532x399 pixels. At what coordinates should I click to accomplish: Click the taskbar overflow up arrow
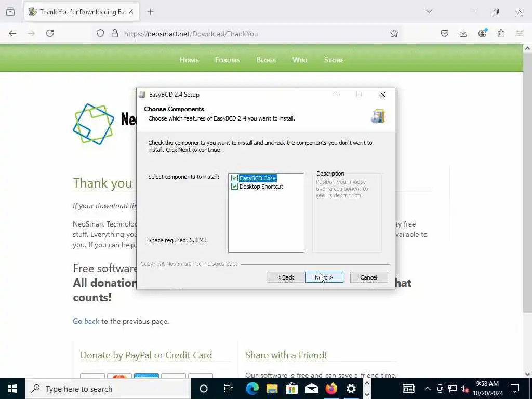click(x=367, y=383)
